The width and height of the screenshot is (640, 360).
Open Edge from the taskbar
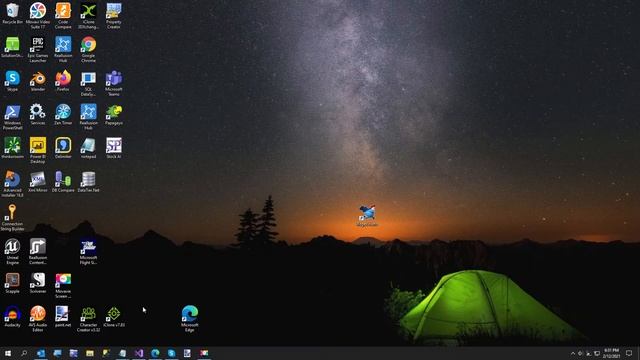point(155,353)
